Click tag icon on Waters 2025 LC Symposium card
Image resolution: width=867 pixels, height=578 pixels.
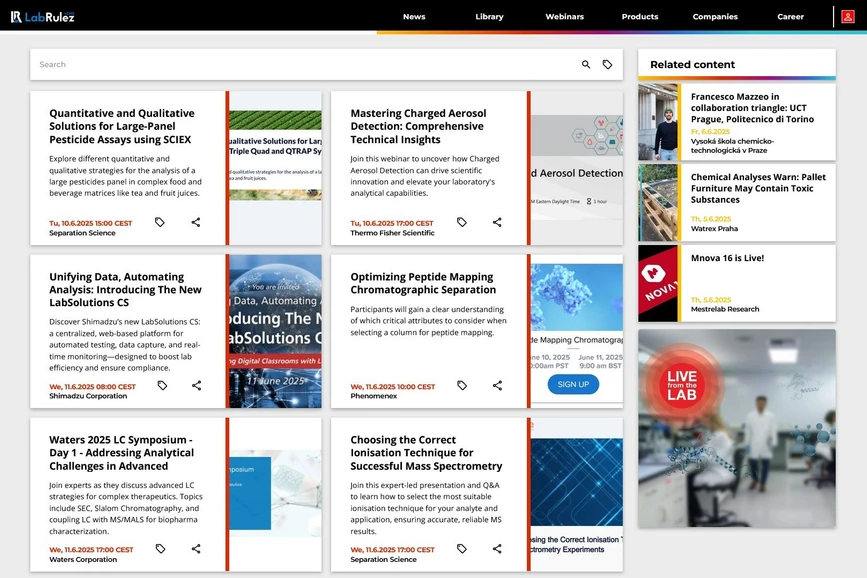(160, 549)
